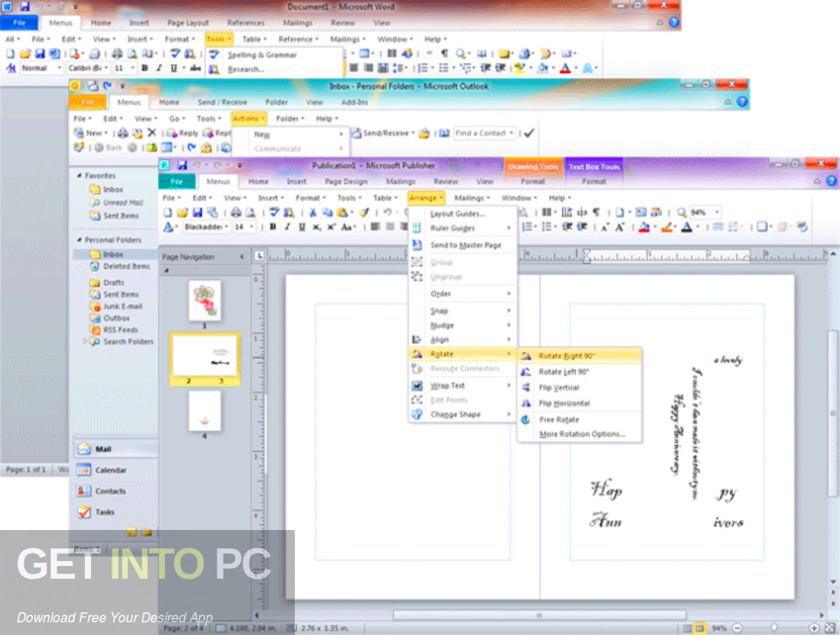Screen dimensions: 840x635
Task: Open the 94% zoom dropdown in Publisher's toolbar
Action: 717,213
